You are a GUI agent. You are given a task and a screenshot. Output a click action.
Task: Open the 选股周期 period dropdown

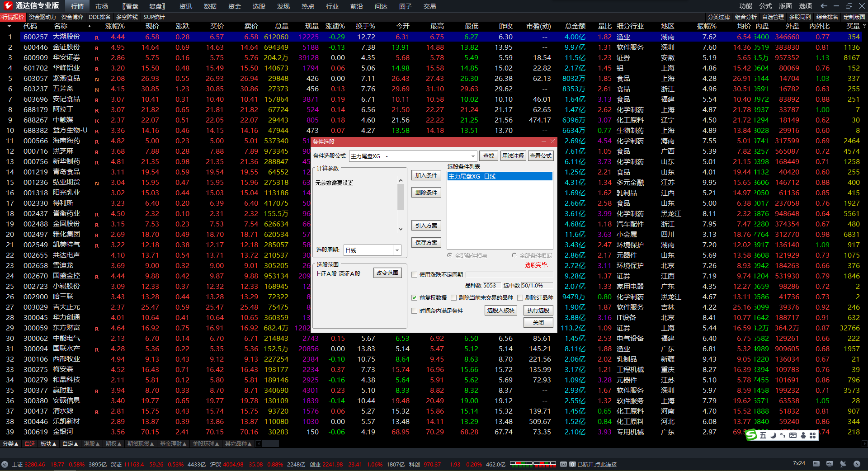point(397,250)
